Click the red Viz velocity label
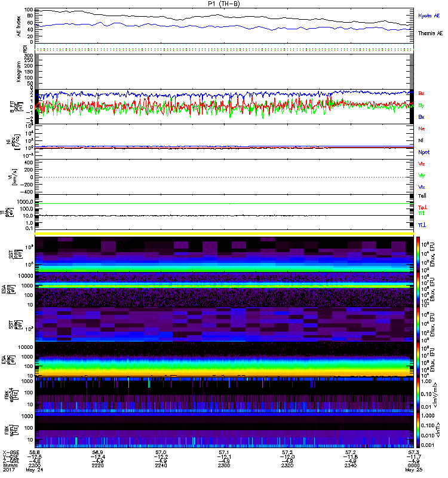Viewport: 448px width, 478px height. (422, 164)
